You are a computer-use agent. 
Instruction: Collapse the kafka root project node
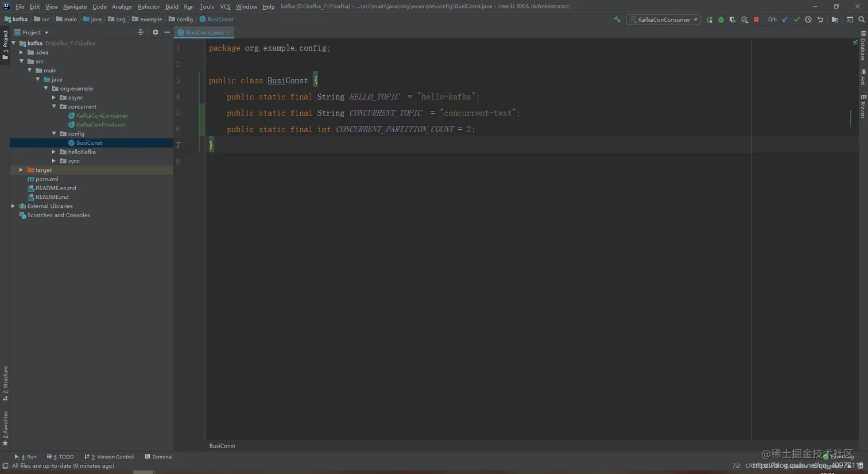pyautogui.click(x=14, y=43)
